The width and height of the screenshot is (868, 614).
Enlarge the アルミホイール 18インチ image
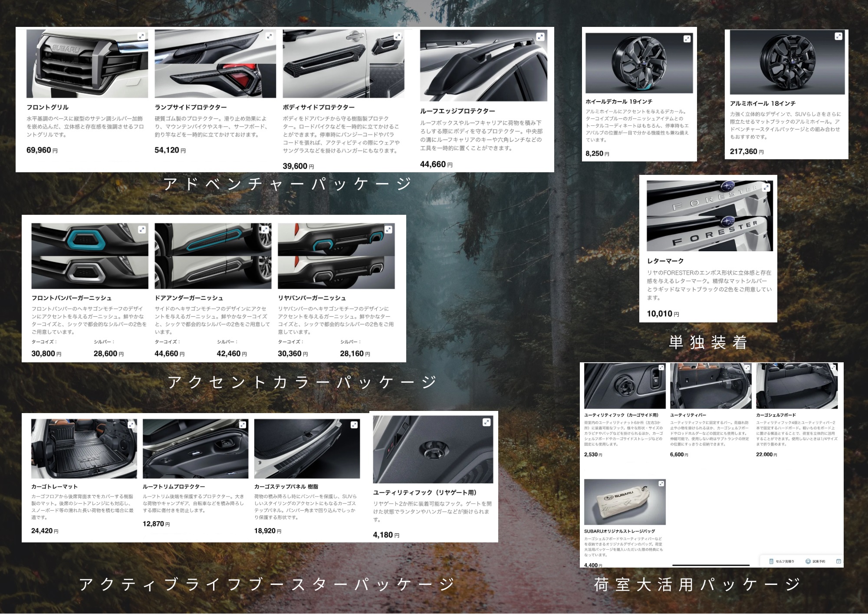pos(838,36)
